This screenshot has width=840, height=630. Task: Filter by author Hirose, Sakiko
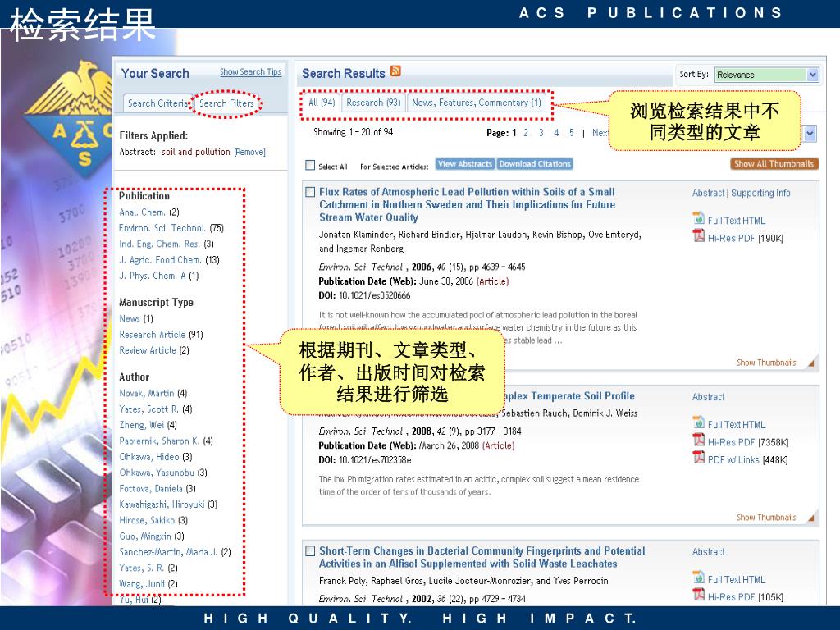(x=147, y=521)
